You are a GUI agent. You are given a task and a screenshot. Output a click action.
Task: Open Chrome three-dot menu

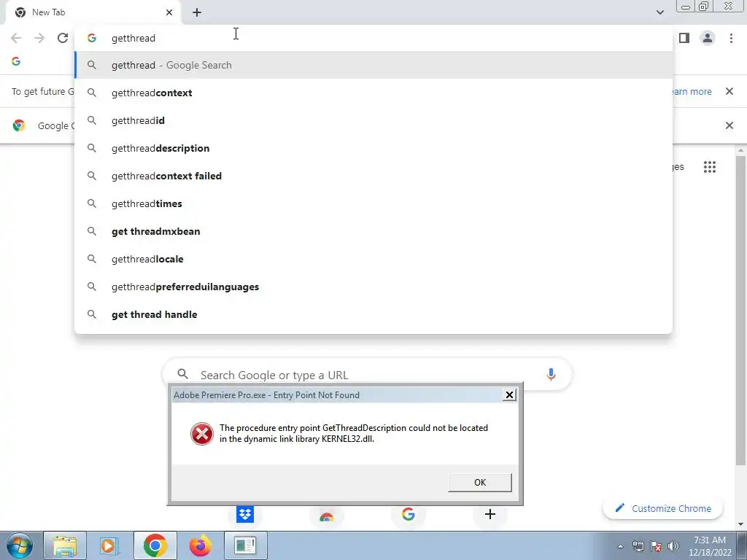click(731, 38)
